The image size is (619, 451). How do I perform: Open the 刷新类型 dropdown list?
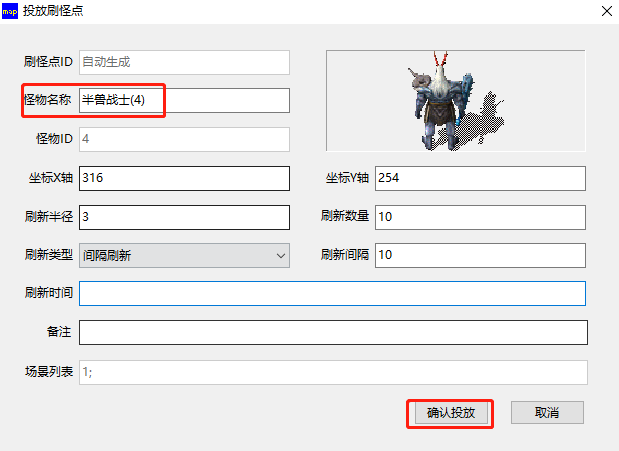click(184, 255)
